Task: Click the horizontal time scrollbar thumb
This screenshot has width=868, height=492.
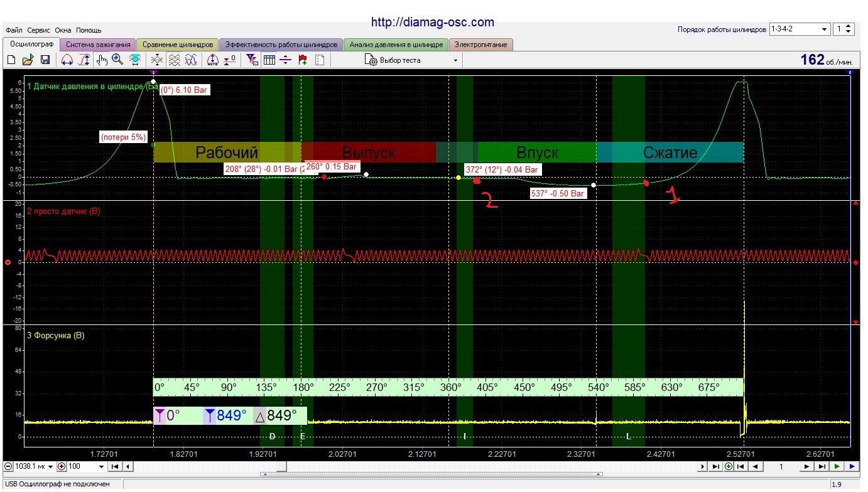Action: tap(282, 466)
